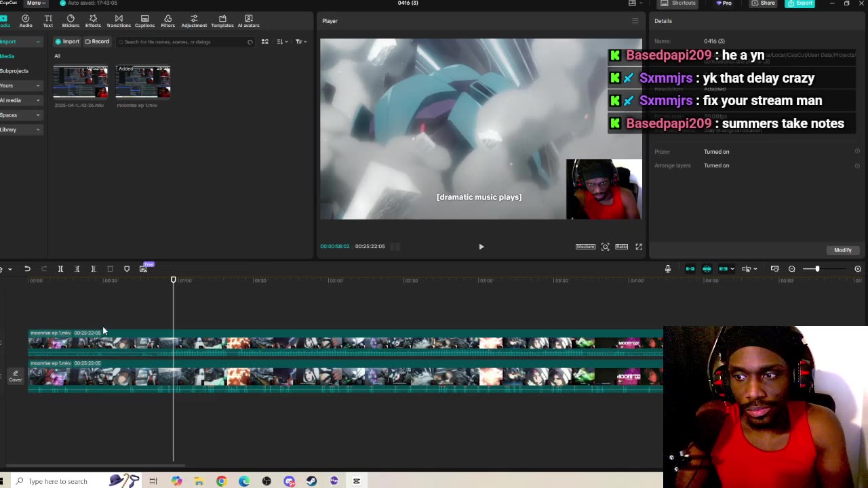Open the Filters panel

[167, 21]
